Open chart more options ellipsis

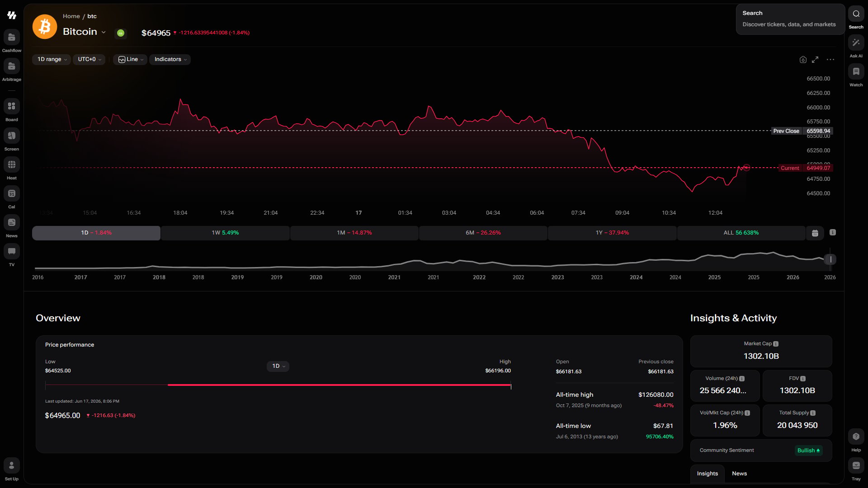click(830, 60)
